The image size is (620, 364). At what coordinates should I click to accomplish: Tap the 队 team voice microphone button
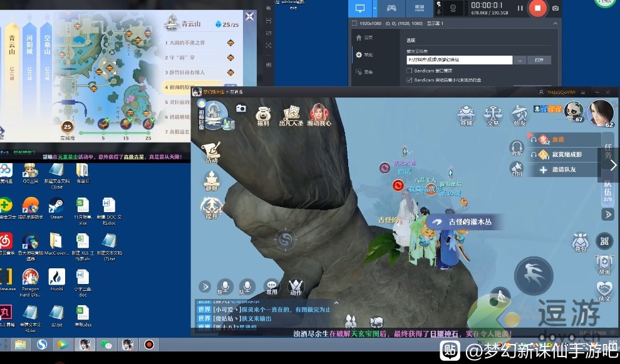click(247, 287)
